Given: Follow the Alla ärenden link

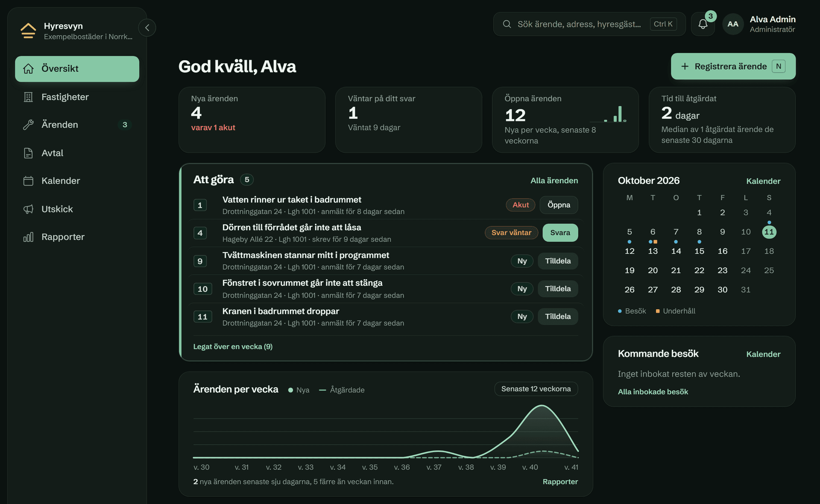Looking at the screenshot, I should (554, 181).
